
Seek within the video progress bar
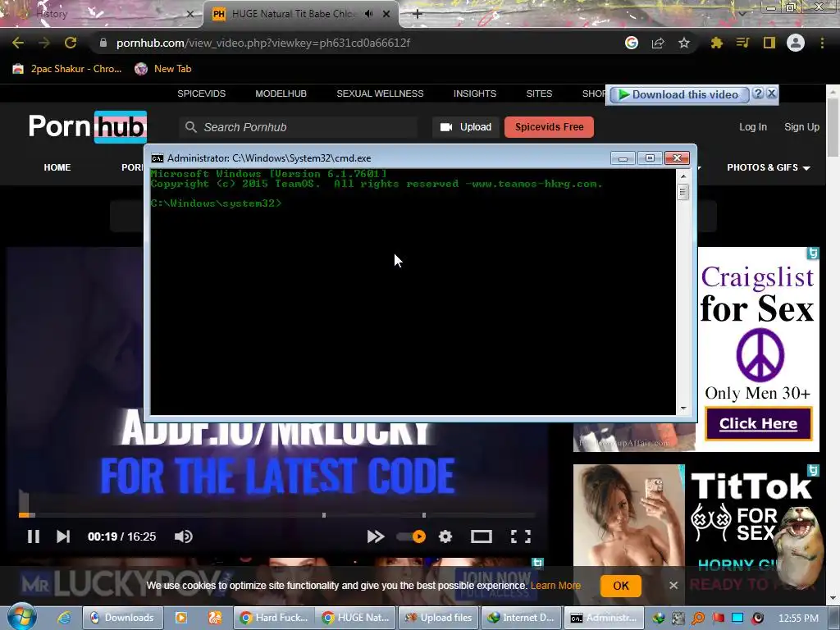pyautogui.click(x=277, y=515)
